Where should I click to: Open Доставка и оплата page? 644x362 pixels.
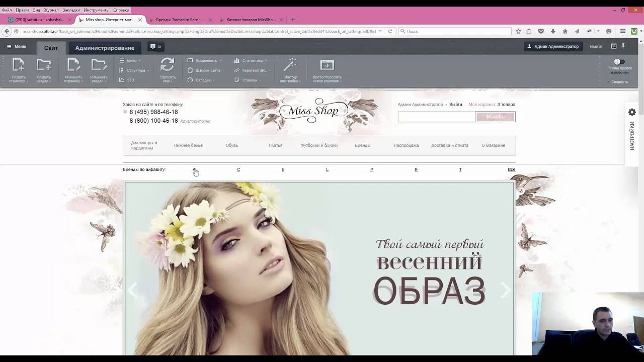[x=450, y=145]
